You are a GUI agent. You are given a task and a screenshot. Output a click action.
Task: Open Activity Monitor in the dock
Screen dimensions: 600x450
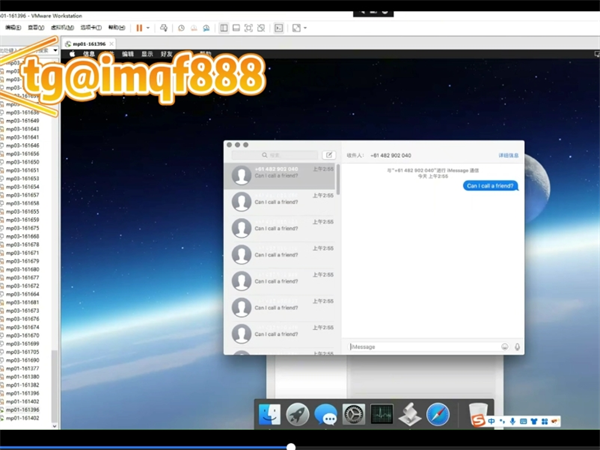(x=381, y=414)
